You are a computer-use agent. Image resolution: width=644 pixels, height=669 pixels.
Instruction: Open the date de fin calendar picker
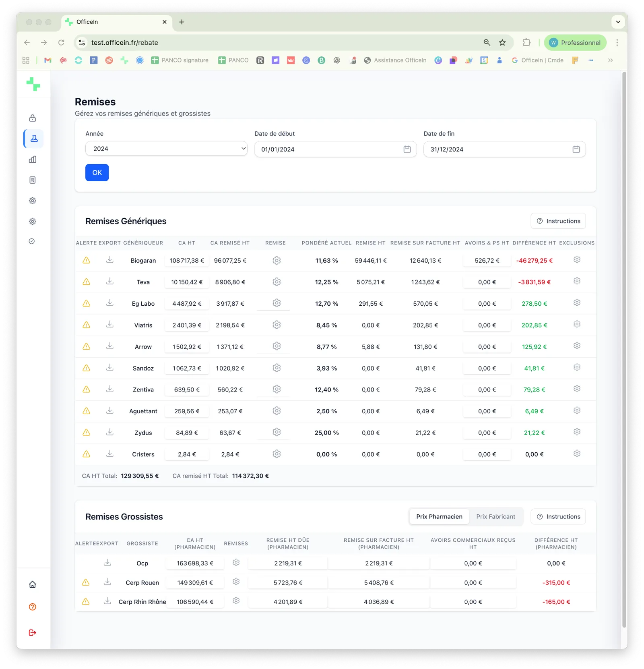click(x=576, y=149)
